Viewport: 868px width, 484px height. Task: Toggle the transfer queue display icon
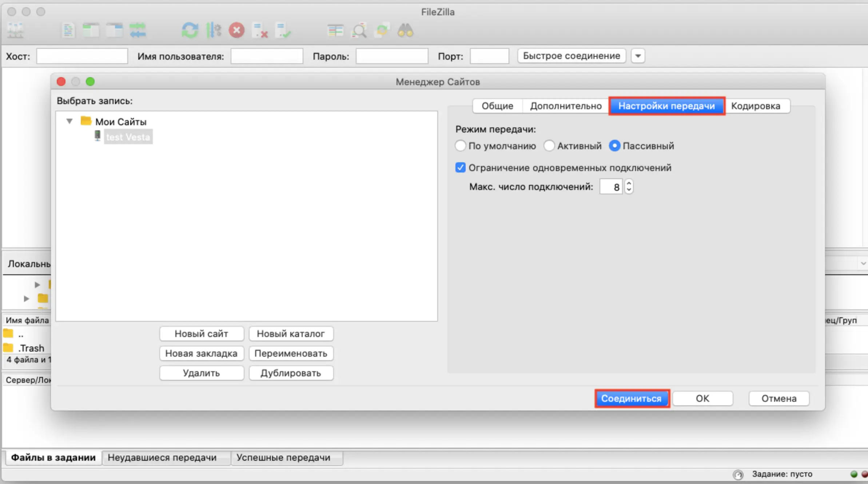[x=138, y=30]
